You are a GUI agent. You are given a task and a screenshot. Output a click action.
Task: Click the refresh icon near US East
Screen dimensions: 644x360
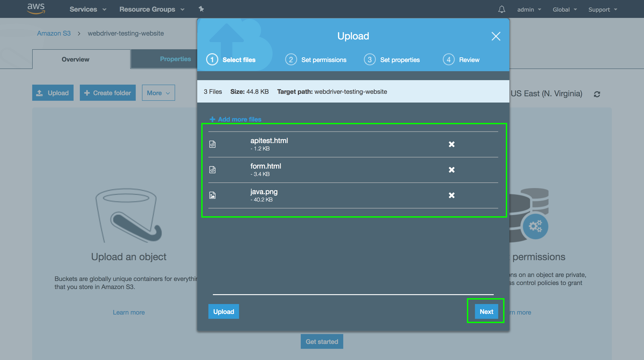pyautogui.click(x=597, y=94)
